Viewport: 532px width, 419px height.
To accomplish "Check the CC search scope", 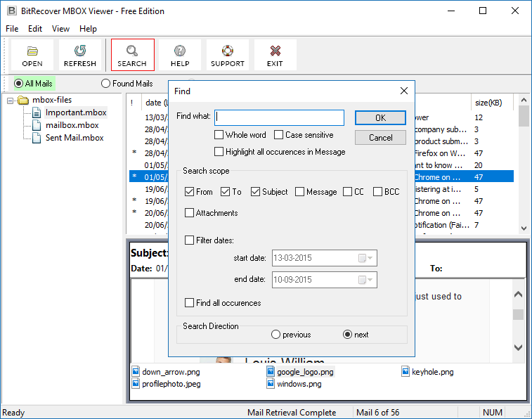I will 347,192.
